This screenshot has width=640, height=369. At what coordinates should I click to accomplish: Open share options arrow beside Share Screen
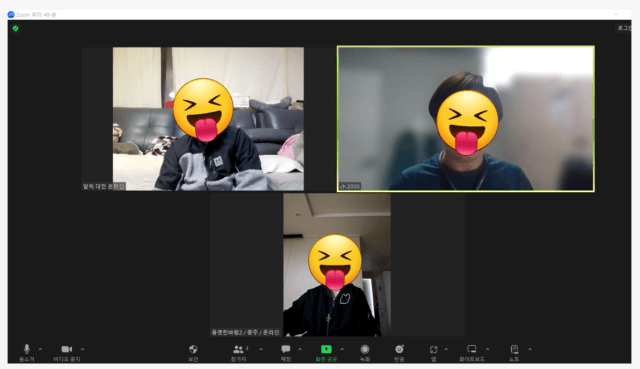coord(342,349)
